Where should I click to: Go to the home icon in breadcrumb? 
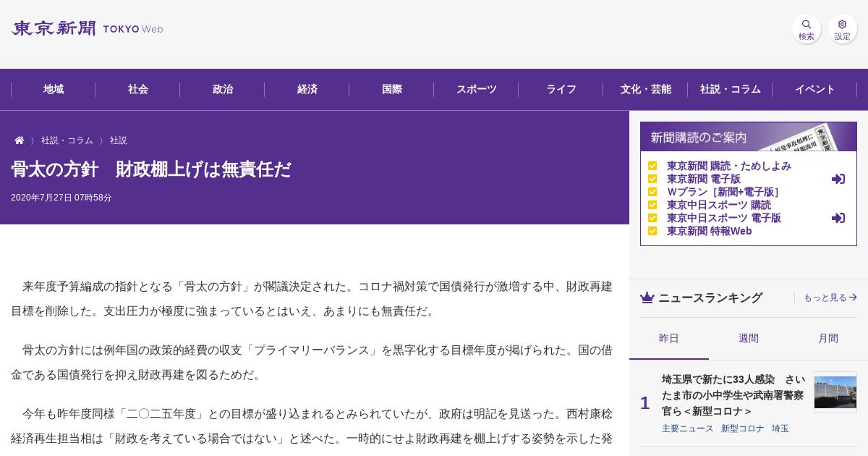coord(20,140)
